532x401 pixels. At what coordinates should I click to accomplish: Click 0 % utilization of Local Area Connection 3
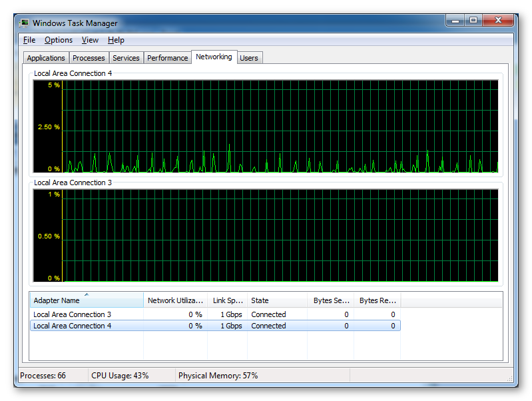click(196, 314)
